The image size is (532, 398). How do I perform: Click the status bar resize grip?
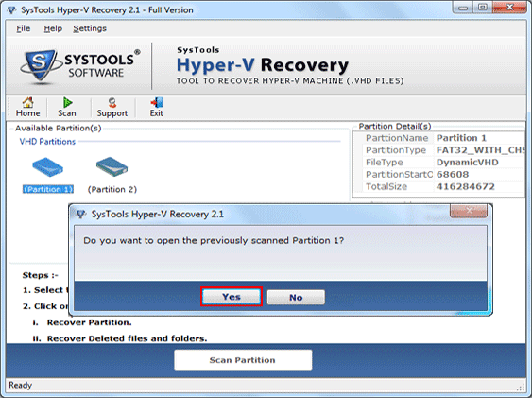520,388
